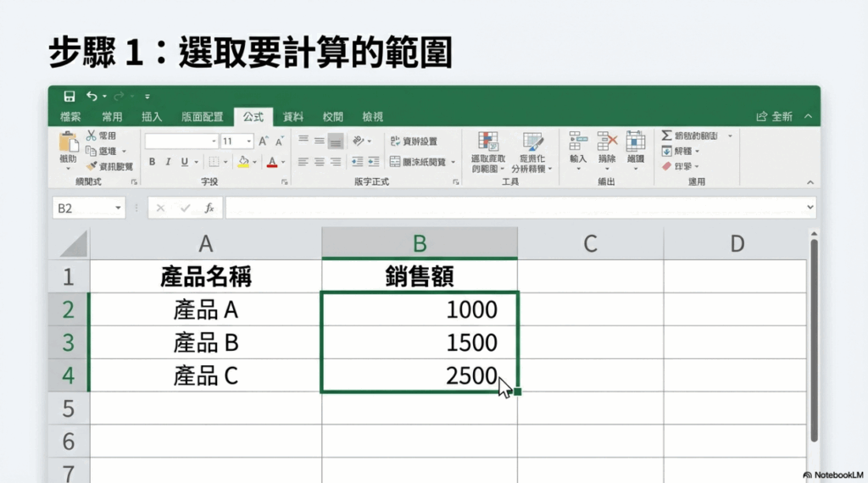This screenshot has width=868, height=483.
Task: Collapse the ribbon with chevron below 適用 group
Action: coord(810,182)
